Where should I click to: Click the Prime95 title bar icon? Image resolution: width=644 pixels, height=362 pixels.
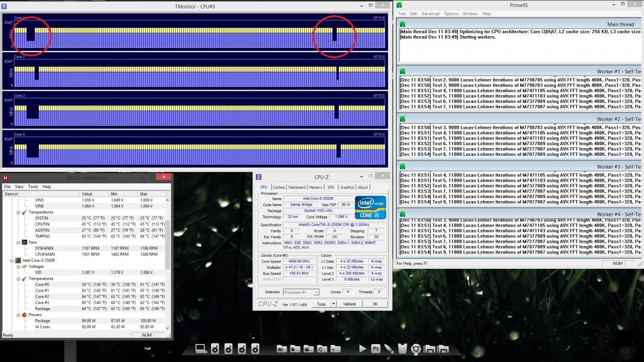pos(399,5)
